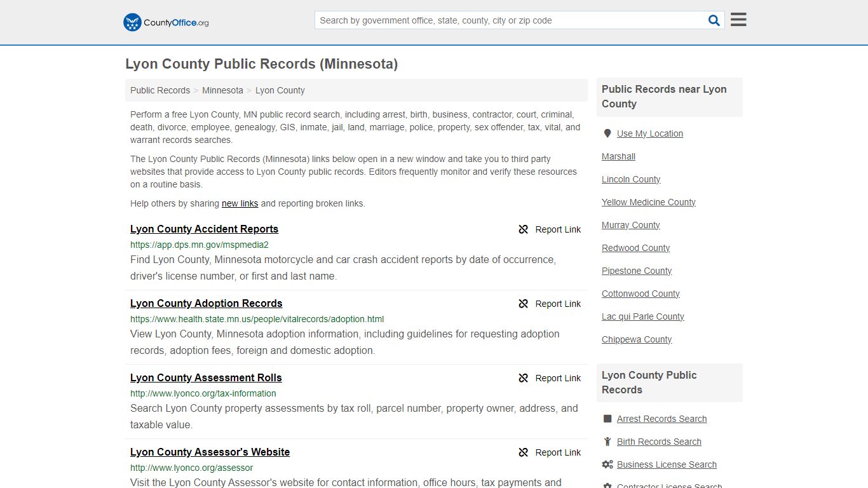
Task: Go to Minnesota breadcrumb
Action: (x=222, y=90)
